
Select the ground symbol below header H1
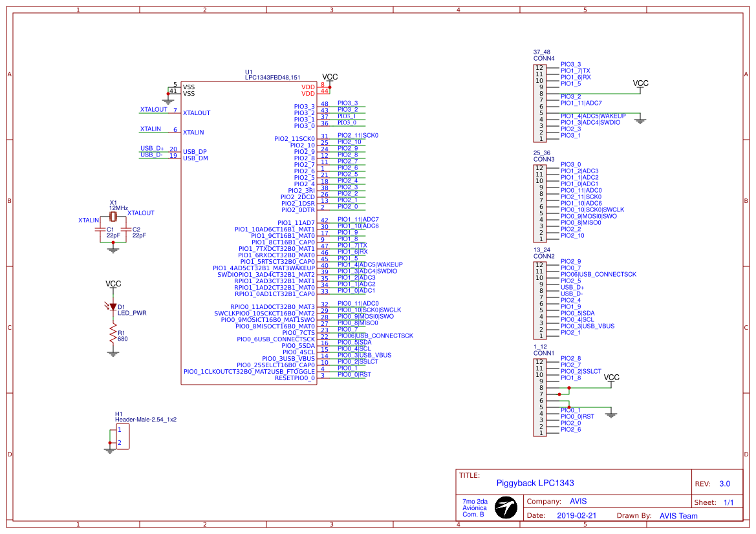click(109, 449)
